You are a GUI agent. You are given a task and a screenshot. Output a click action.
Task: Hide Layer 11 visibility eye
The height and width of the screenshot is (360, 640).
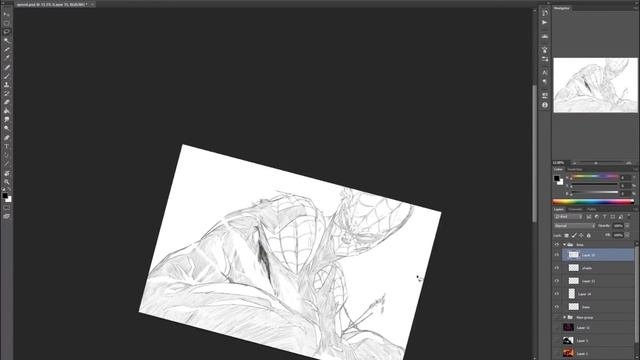click(x=557, y=281)
